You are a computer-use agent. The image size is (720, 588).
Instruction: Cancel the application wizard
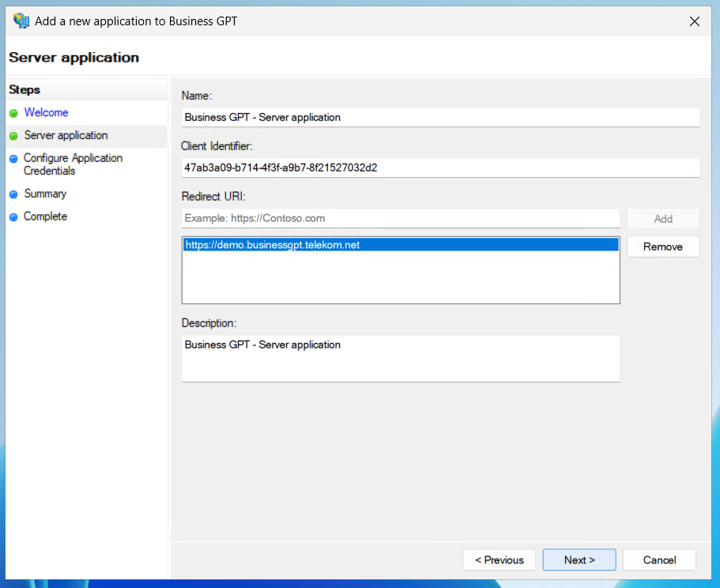pos(659,560)
